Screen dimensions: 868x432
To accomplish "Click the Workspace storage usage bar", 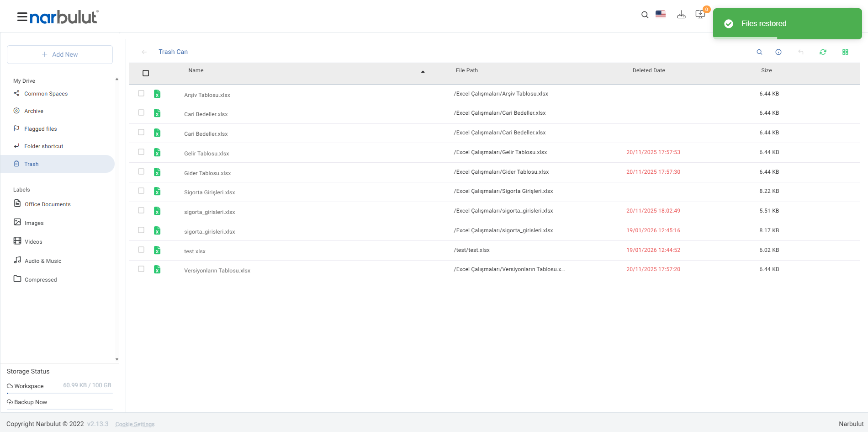I will pyautogui.click(x=60, y=393).
